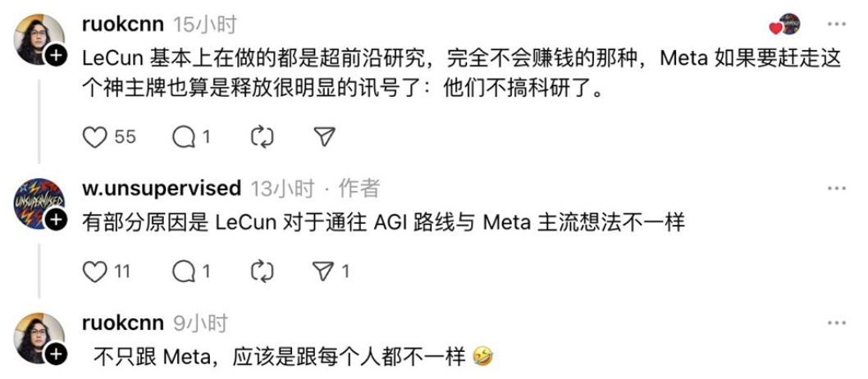Open comment icon on w.unsupervised's reply

tap(183, 271)
